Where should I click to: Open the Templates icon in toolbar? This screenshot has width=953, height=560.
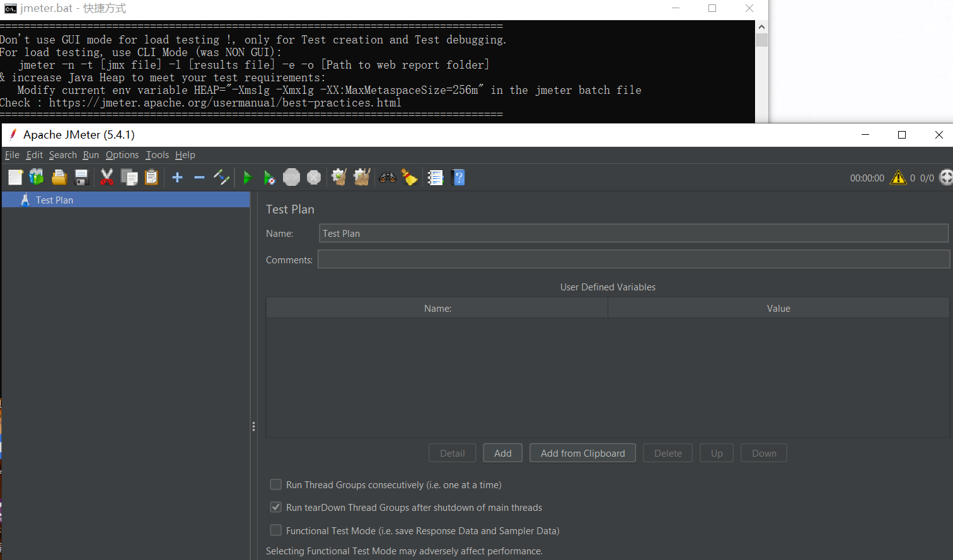tap(37, 178)
